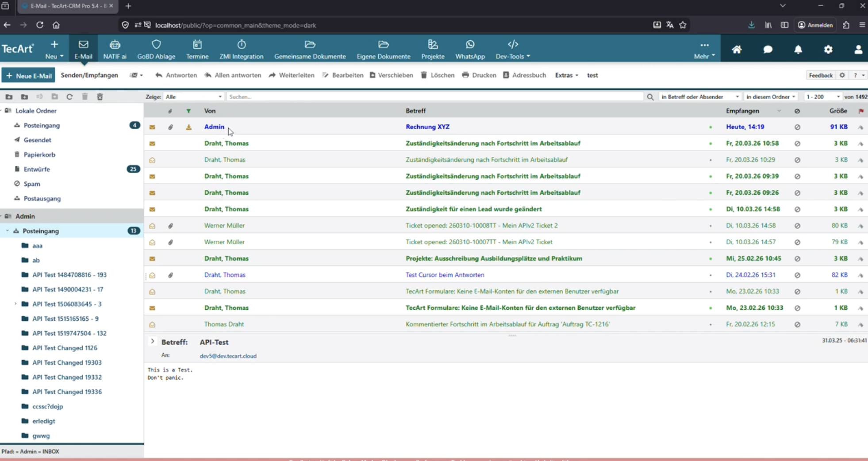Open 'in diesem Ordner' scope dropdown
Image resolution: width=868 pixels, height=461 pixels.
click(x=771, y=97)
